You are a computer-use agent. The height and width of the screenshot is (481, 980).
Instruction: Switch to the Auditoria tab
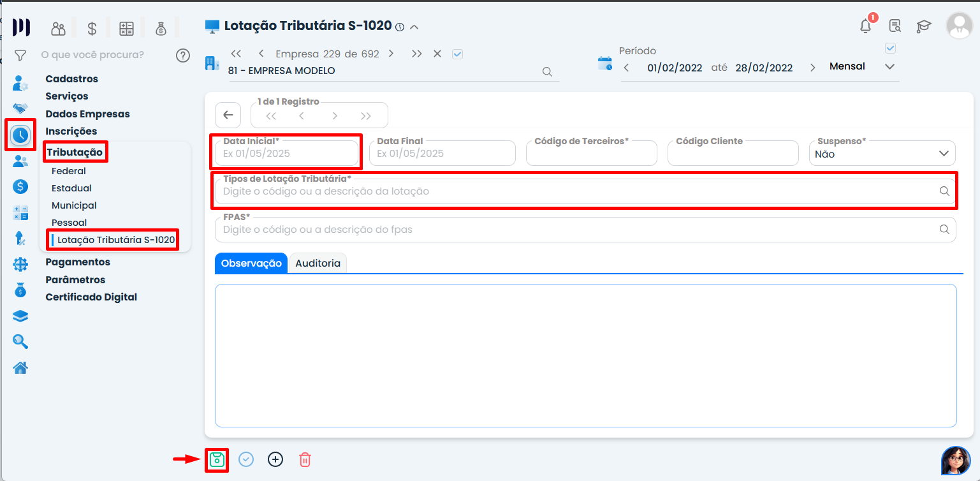318,263
